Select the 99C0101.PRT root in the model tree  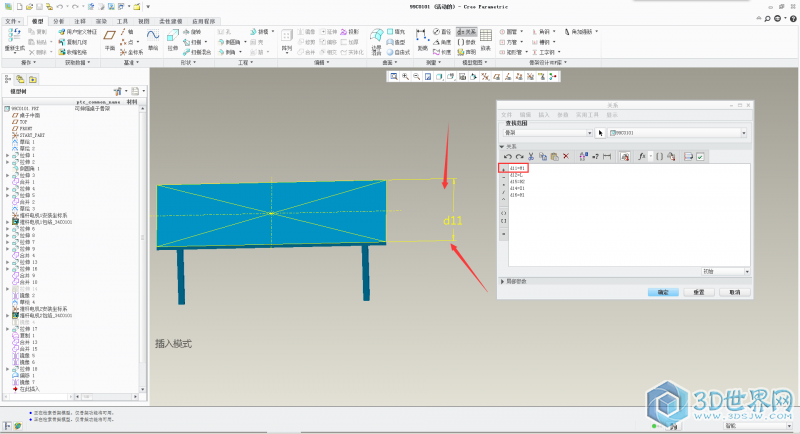[21, 109]
